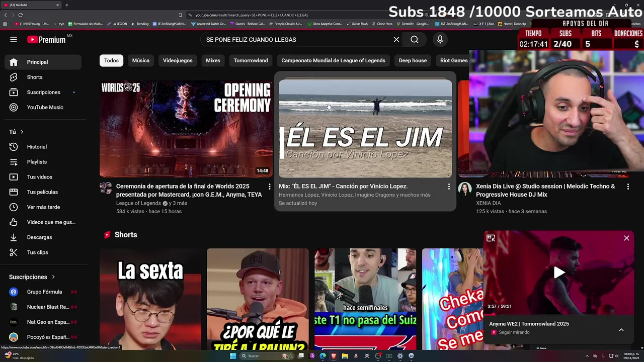Expand the Tú section

point(16,132)
